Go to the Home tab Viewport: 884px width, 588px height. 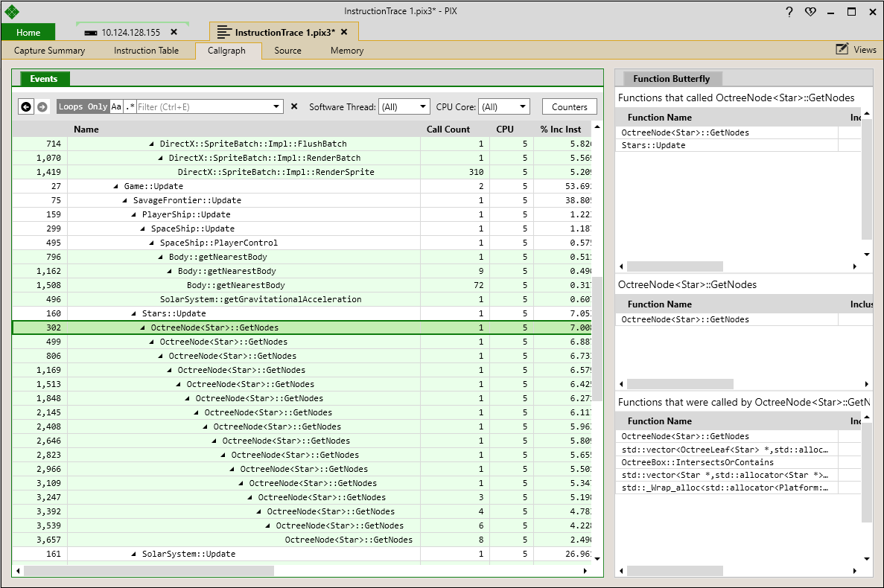[28, 32]
